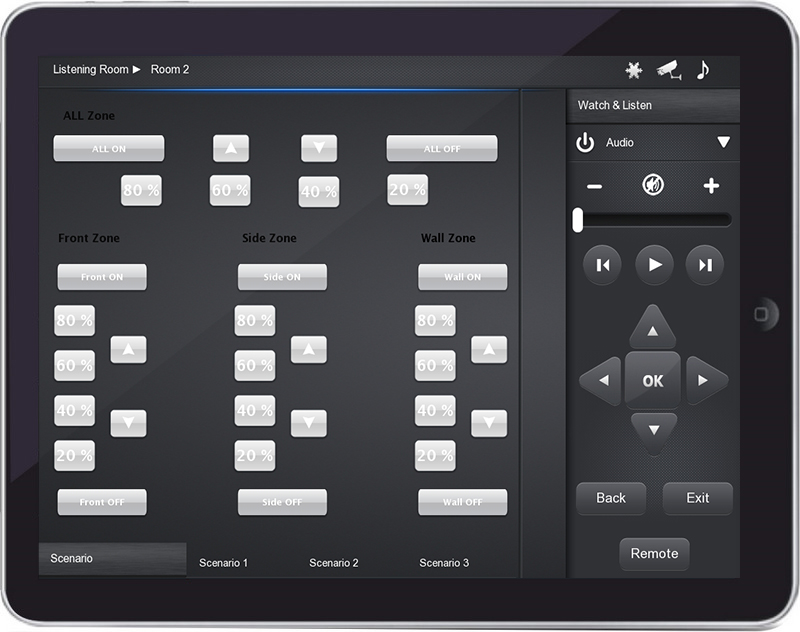Switch off the Wall zone lights
Screen dimensions: 800x632
[462, 502]
